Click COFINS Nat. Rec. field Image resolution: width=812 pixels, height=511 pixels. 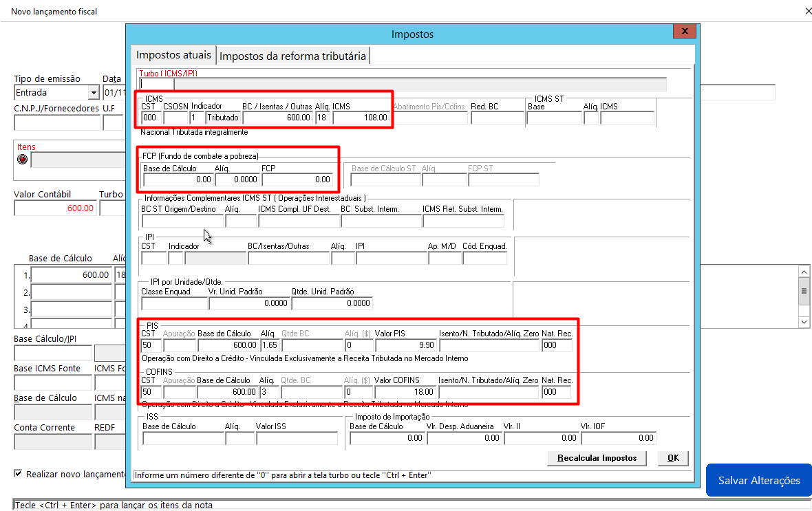[557, 392]
